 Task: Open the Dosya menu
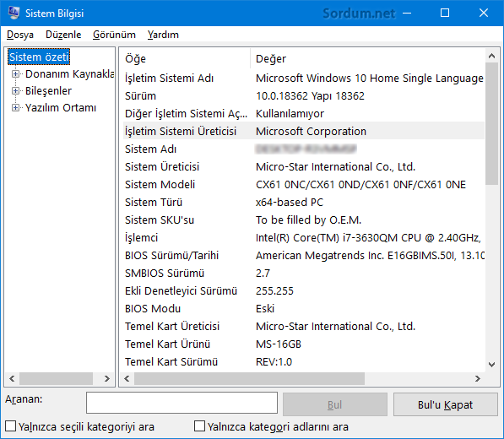[20, 35]
